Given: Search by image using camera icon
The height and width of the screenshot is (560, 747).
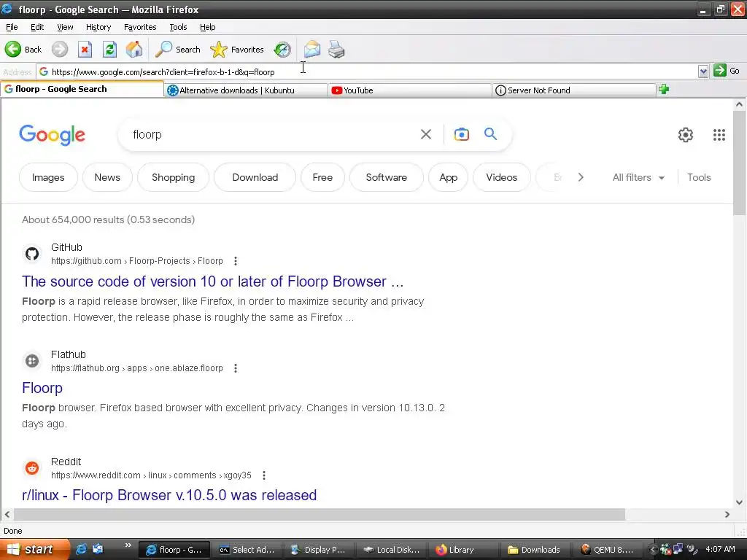Looking at the screenshot, I should coord(461,134).
